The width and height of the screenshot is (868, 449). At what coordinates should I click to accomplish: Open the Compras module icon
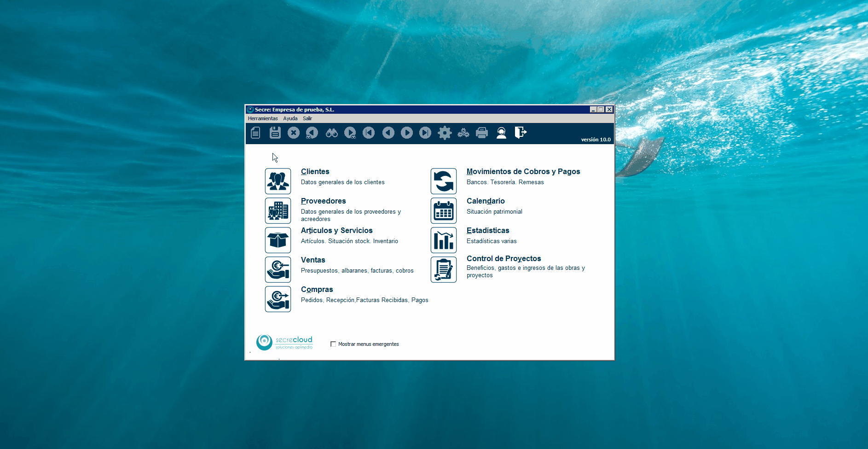278,299
